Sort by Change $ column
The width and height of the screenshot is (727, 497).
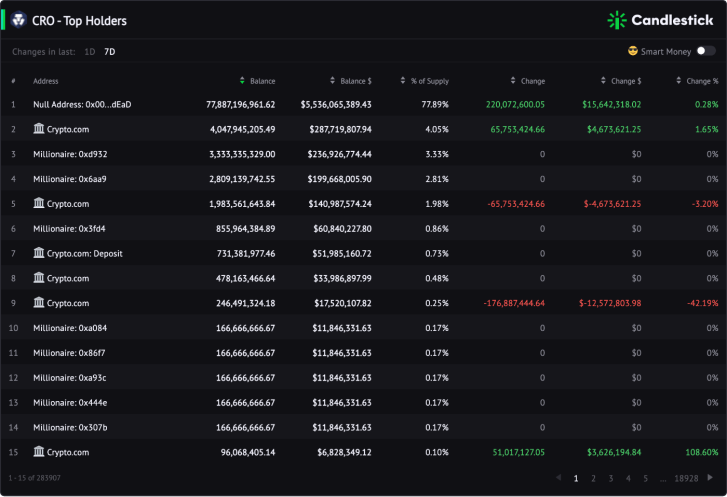[621, 81]
